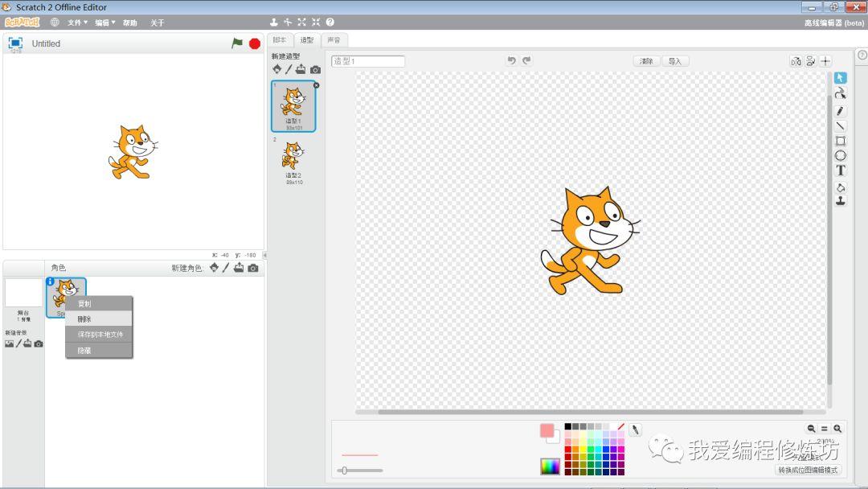Open the 帮助 (Help) menu item
Image resolution: width=868 pixels, height=489 pixels.
129,23
